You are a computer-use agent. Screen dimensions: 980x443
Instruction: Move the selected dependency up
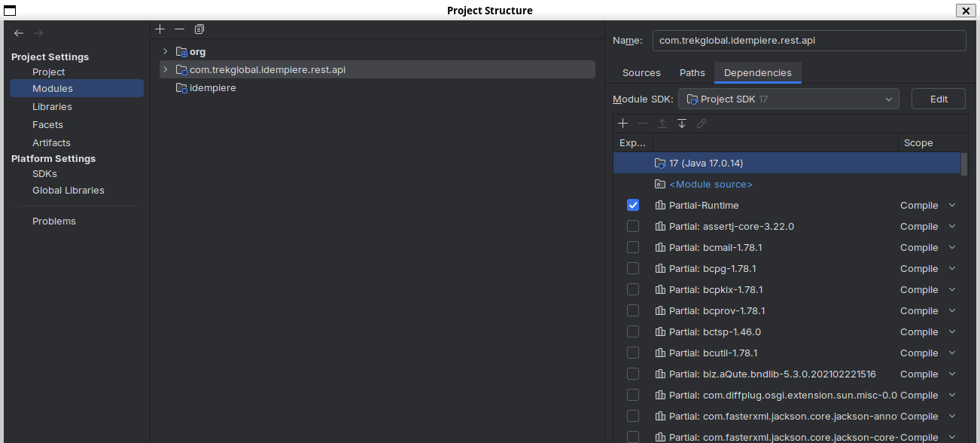pos(662,123)
